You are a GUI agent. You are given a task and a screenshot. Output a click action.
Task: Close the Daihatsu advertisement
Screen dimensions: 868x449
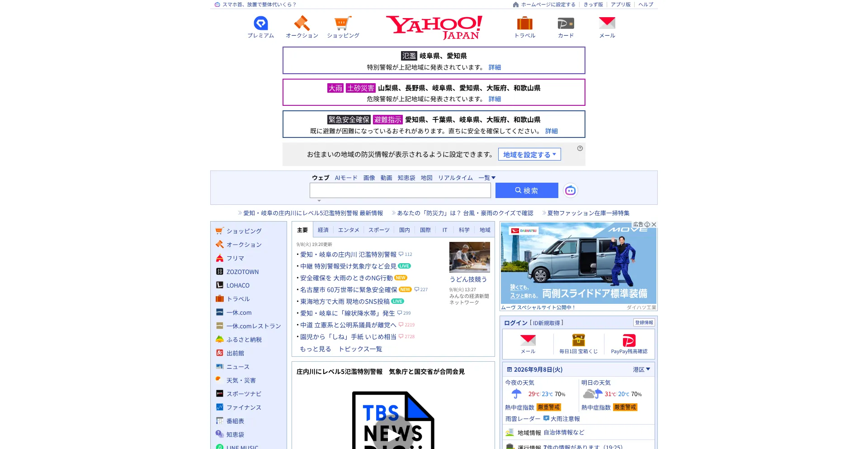[x=654, y=224]
